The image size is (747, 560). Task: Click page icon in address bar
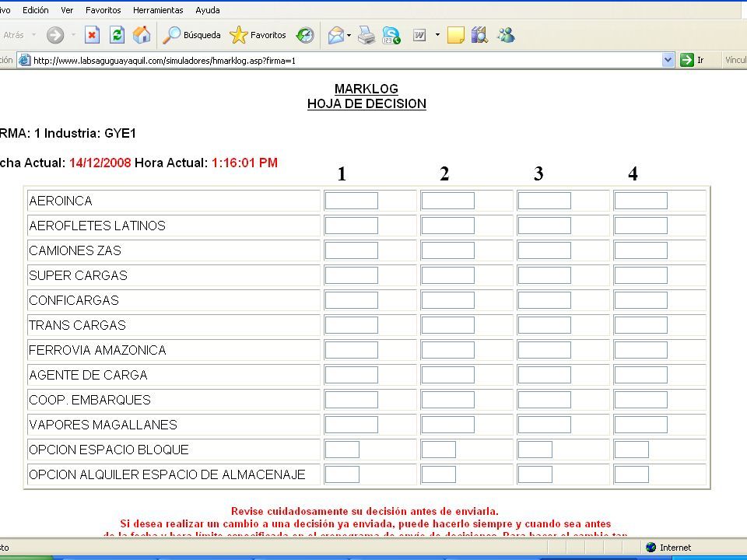[24, 60]
